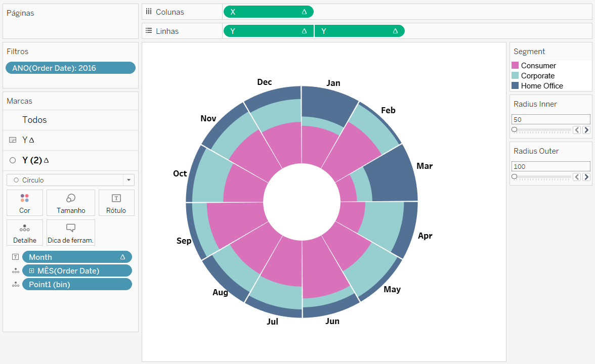Click the Mar label on the chart

pyautogui.click(x=424, y=166)
